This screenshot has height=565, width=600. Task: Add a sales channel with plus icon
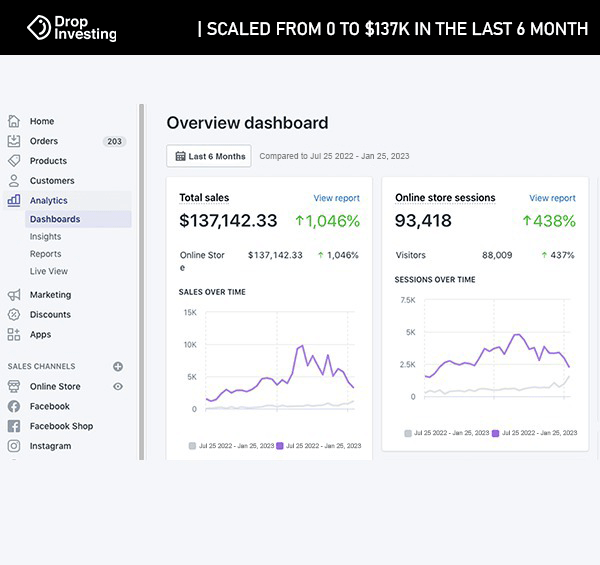(118, 366)
